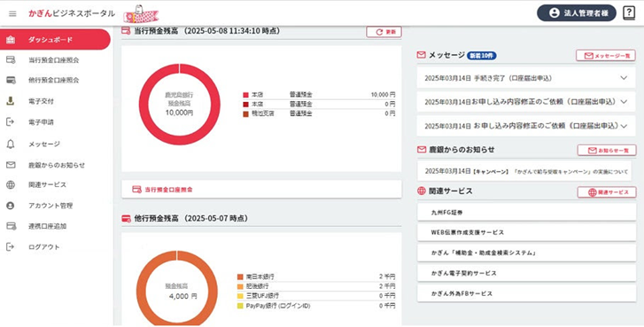Screen dimensions: 644x327
Task: Open the 九州FG証券 service link
Action: click(526, 213)
